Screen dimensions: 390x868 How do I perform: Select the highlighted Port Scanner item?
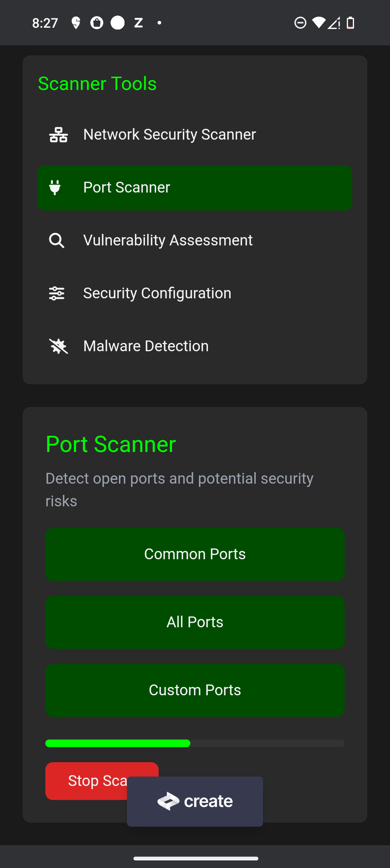pos(195,187)
